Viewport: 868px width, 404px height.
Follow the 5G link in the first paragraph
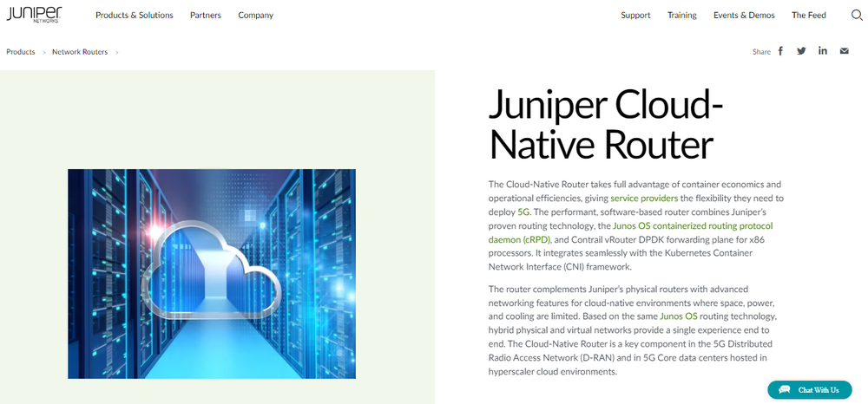(x=523, y=212)
